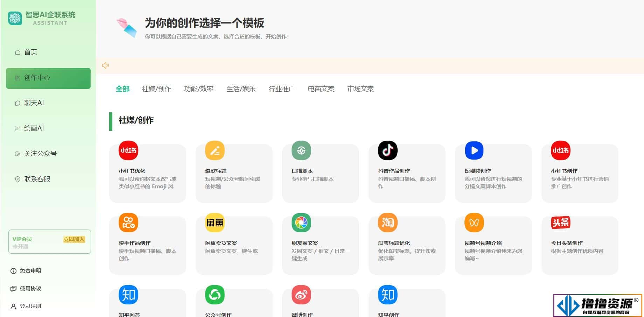Screen dimensions: 644x317
Task: Open the 爆款标题 yellow pencil icon
Action: point(215,150)
